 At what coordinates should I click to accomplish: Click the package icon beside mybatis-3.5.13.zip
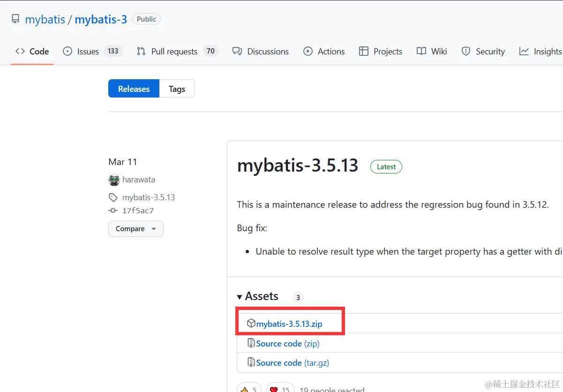pyautogui.click(x=251, y=323)
